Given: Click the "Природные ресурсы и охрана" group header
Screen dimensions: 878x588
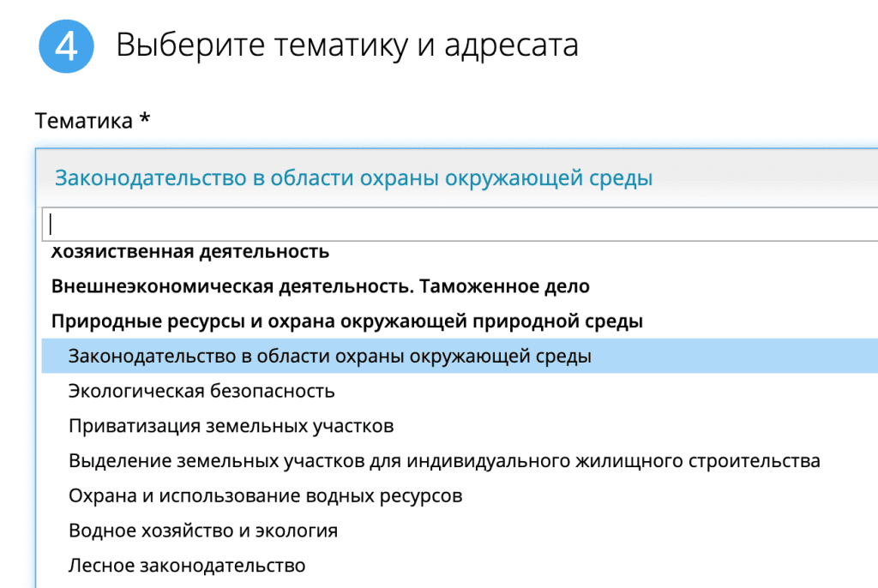Looking at the screenshot, I should point(347,321).
